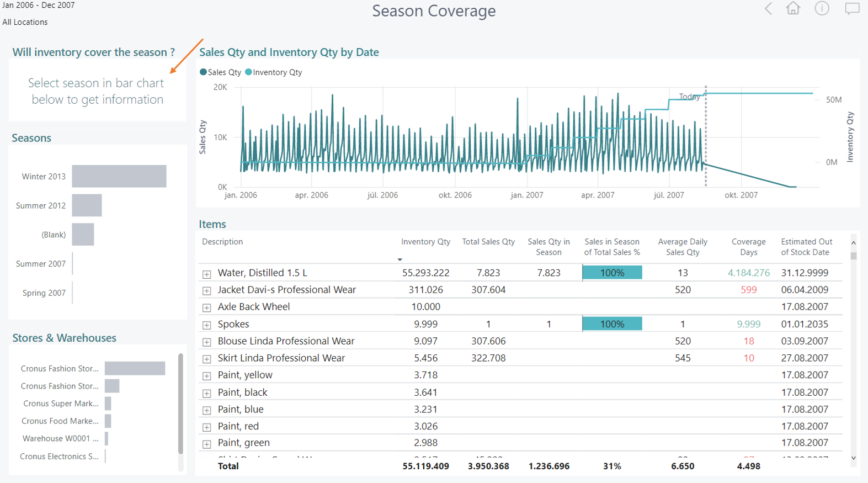Image resolution: width=868 pixels, height=483 pixels.
Task: Click Inventory Qty legend marker
Action: (x=248, y=72)
